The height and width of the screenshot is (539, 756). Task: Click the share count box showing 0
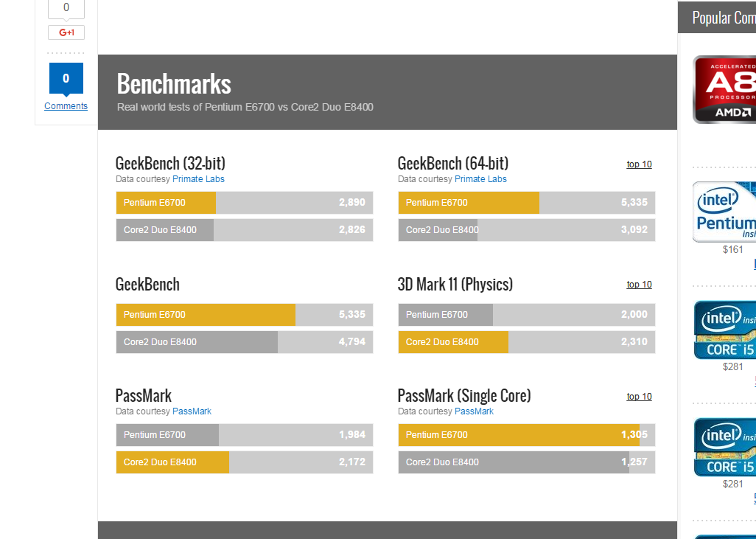(x=66, y=9)
